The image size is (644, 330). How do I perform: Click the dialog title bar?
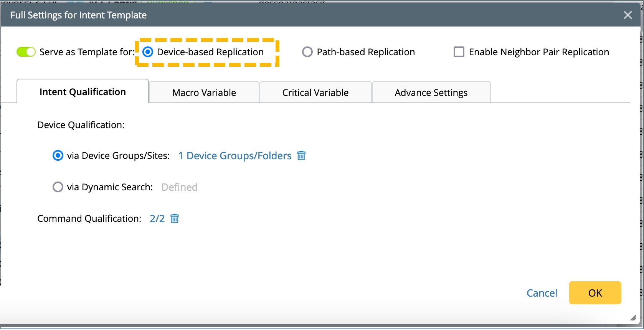(307, 15)
